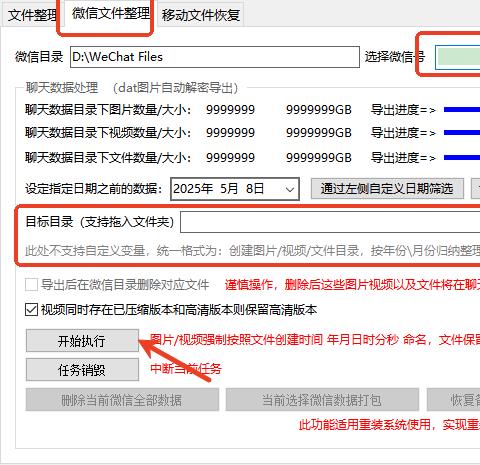Click the partially visible 恢复 button
This screenshot has height=465, width=480.
tap(453, 399)
